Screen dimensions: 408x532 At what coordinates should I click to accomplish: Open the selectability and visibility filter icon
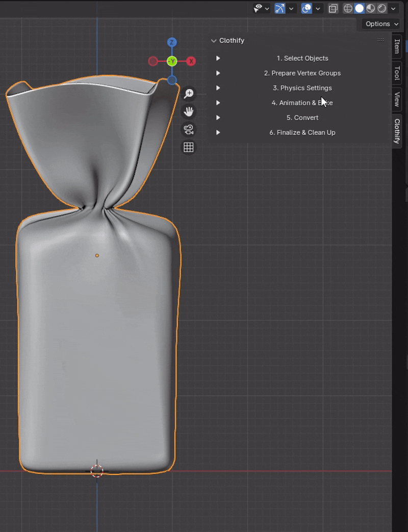pyautogui.click(x=258, y=8)
